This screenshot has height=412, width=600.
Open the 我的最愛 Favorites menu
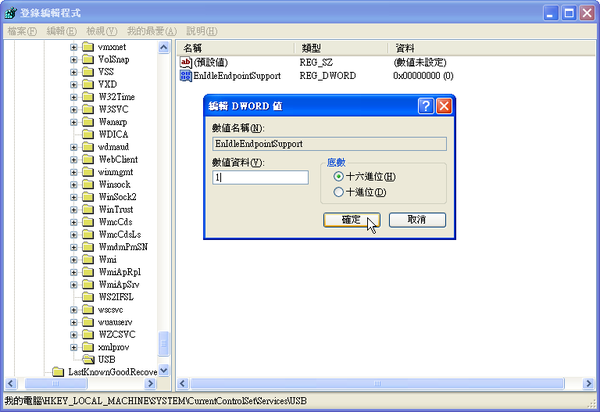pos(152,31)
